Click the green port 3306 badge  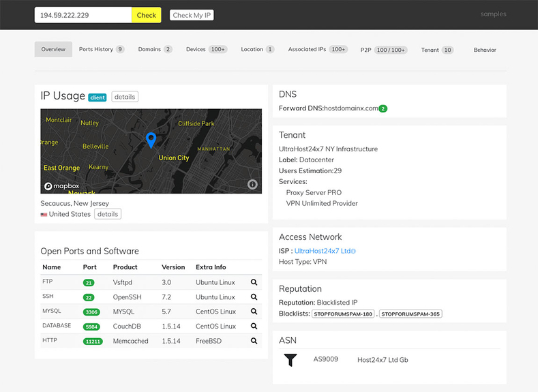91,312
